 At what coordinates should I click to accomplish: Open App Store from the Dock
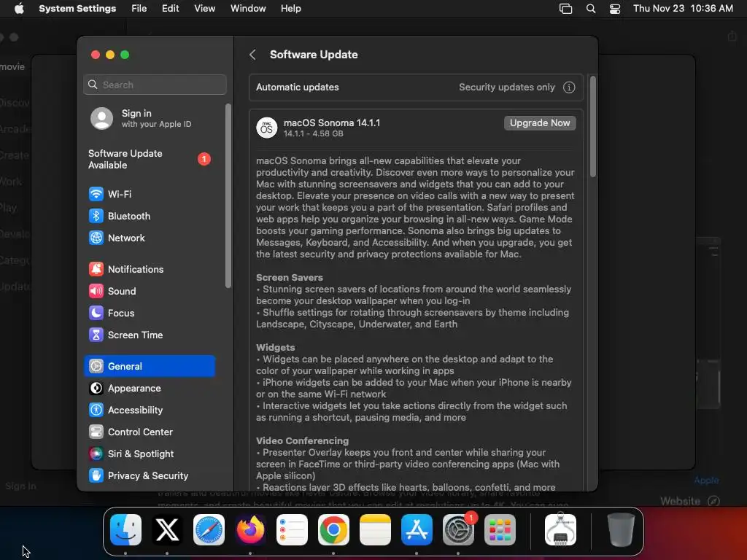pos(417,529)
